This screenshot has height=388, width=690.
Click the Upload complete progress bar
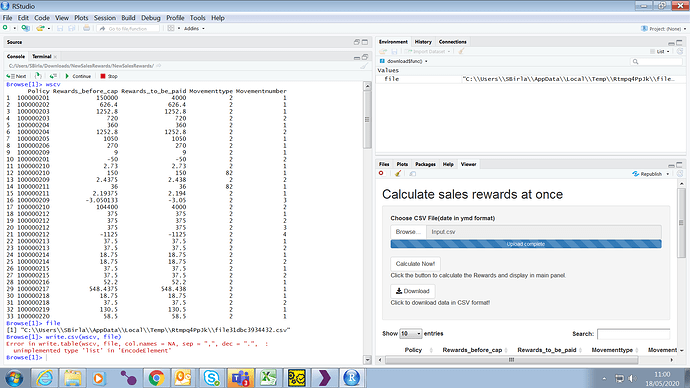tap(526, 244)
